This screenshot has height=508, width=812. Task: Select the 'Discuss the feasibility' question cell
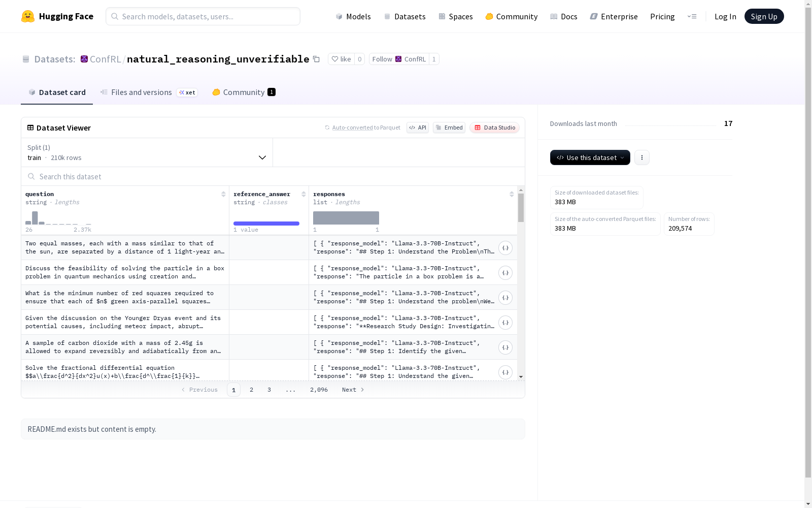click(125, 272)
